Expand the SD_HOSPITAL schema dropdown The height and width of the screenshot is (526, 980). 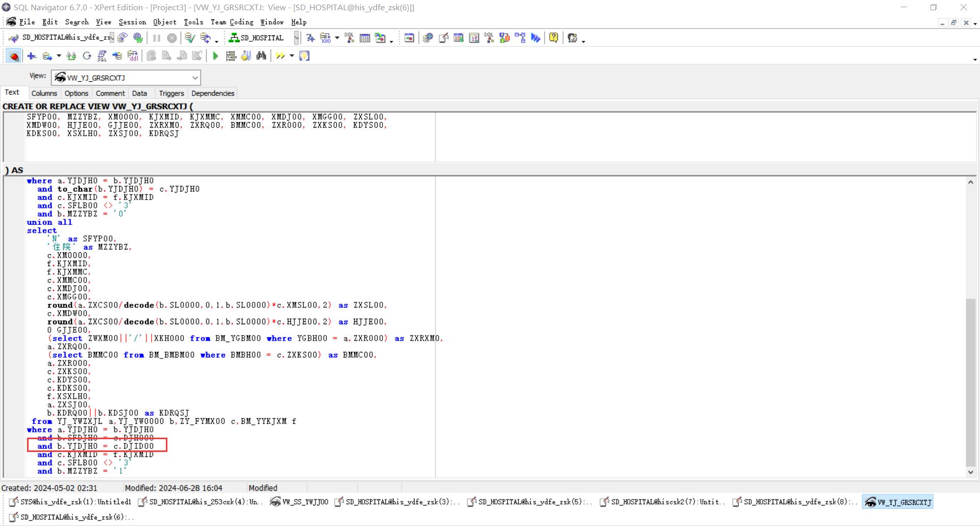pyautogui.click(x=296, y=38)
